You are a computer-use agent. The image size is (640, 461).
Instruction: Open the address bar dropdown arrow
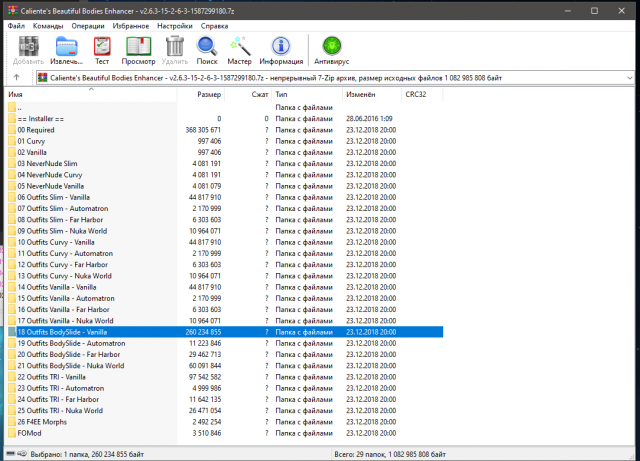click(630, 77)
